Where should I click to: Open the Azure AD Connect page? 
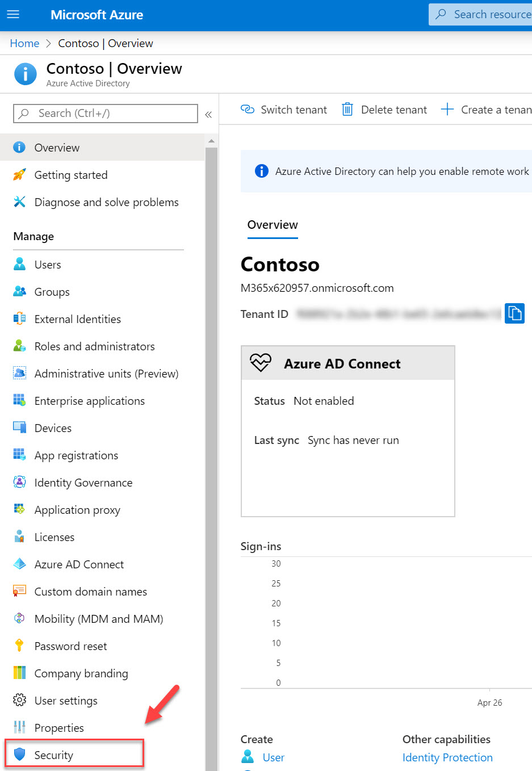pyautogui.click(x=79, y=564)
